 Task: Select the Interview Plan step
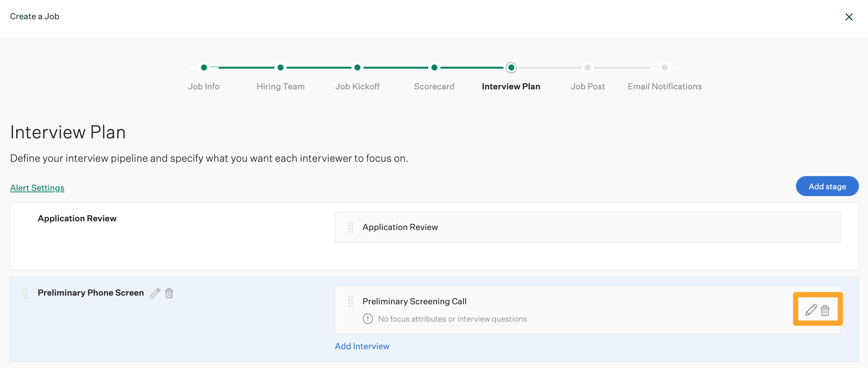point(511,86)
